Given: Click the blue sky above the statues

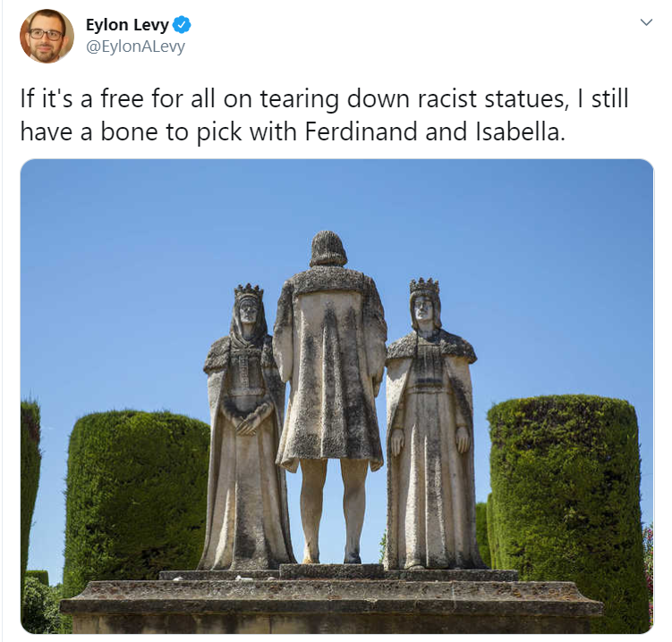Looking at the screenshot, I should point(336,195).
